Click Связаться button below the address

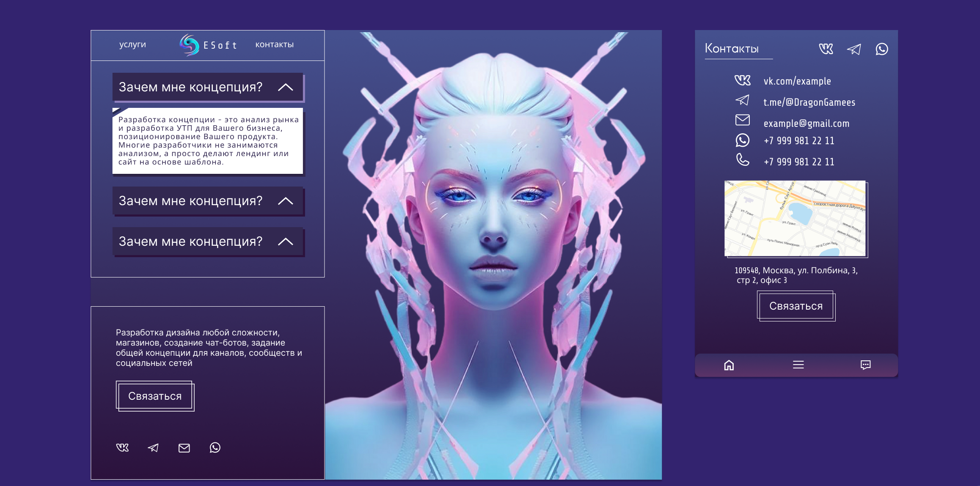tap(796, 306)
